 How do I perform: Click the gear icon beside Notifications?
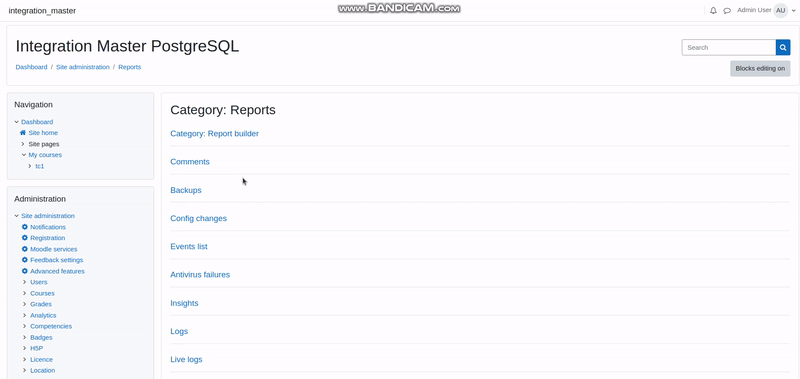(24, 227)
